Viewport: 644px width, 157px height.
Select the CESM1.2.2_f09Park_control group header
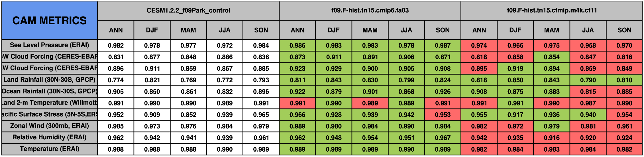click(x=188, y=11)
